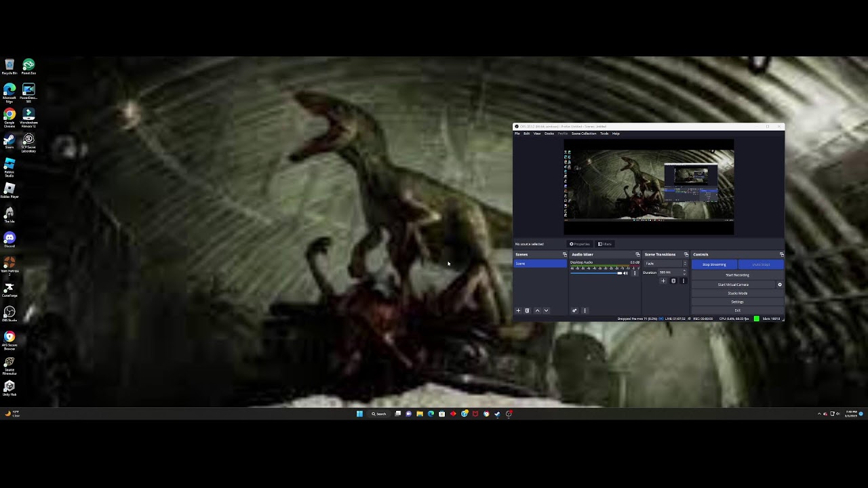868x488 pixels.
Task: Open Desktop Audio options three dots
Action: pyautogui.click(x=635, y=273)
